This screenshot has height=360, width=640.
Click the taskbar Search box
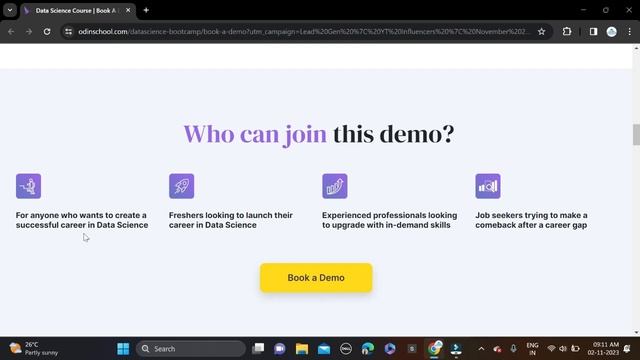[191, 349]
